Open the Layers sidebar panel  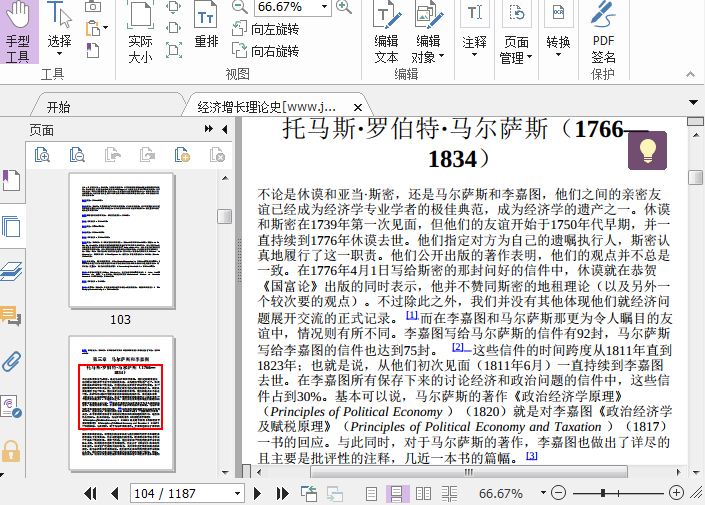11,271
